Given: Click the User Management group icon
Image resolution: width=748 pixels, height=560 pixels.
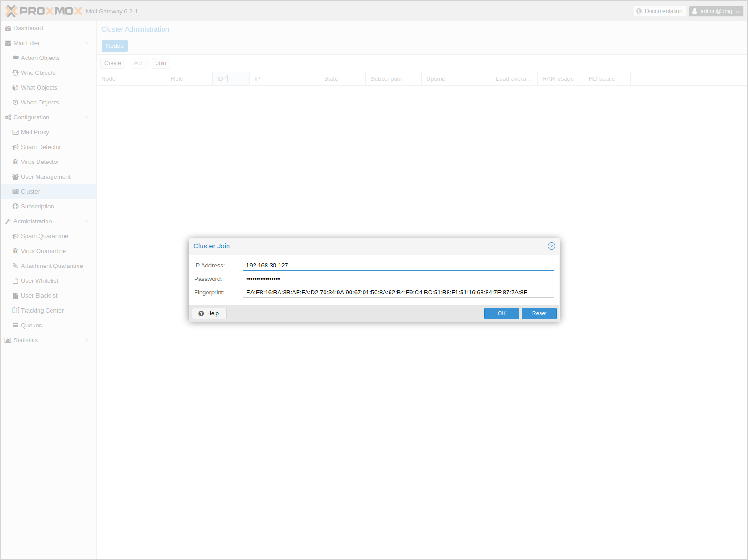Looking at the screenshot, I should pyautogui.click(x=15, y=177).
